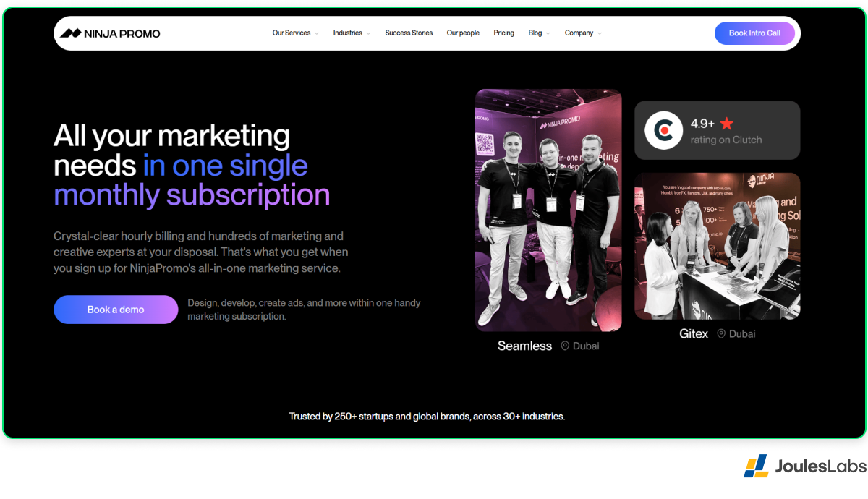Open the Industries menu
Image resolution: width=868 pixels, height=499 pixels.
click(348, 33)
